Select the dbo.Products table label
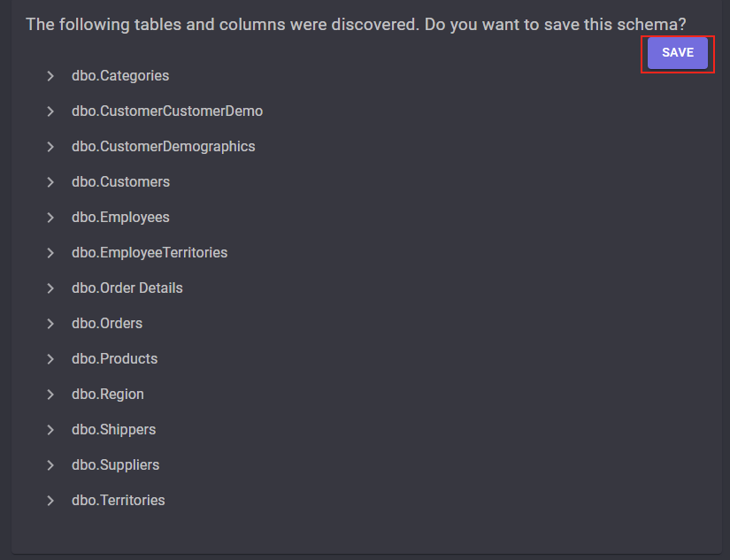The width and height of the screenshot is (730, 560). 114,359
